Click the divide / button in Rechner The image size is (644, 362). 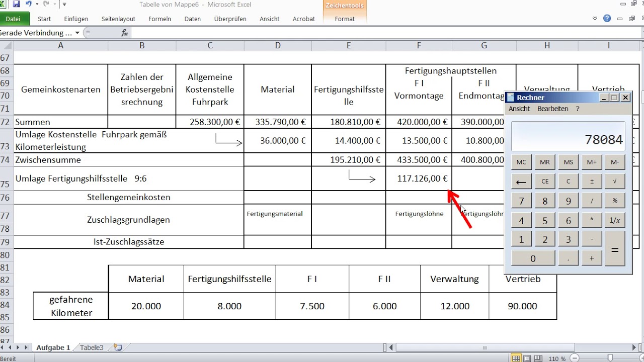(x=592, y=201)
